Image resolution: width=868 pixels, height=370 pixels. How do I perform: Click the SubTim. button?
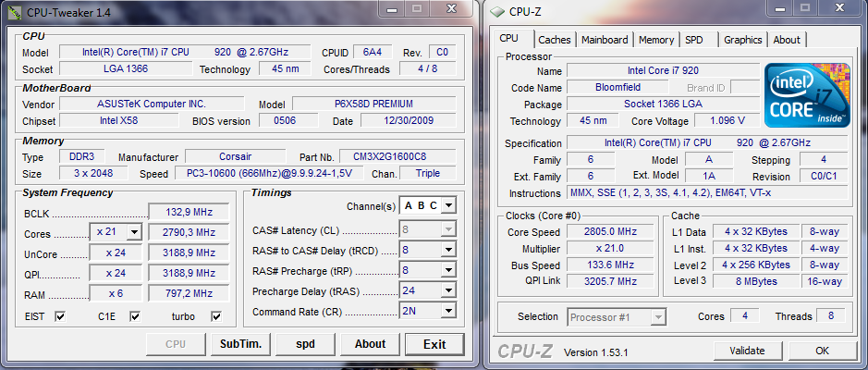coord(240,344)
